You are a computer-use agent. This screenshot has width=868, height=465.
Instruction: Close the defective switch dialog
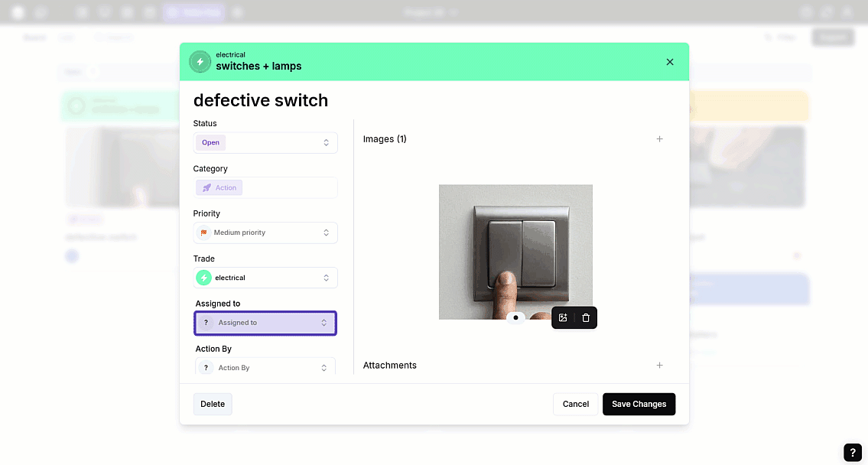coord(670,62)
